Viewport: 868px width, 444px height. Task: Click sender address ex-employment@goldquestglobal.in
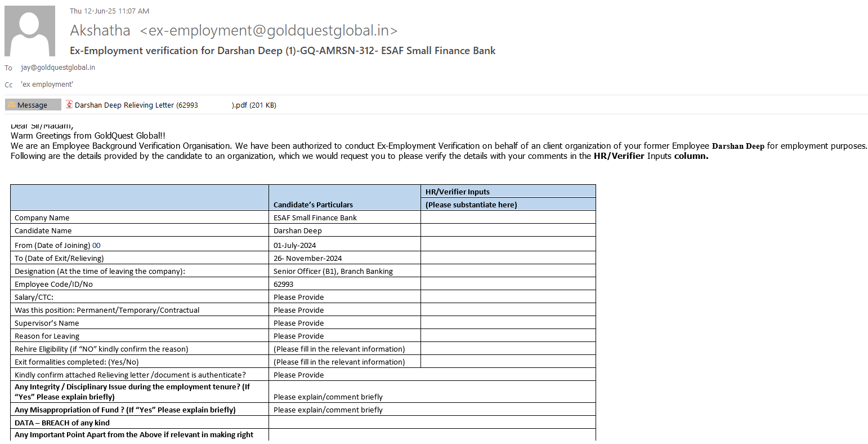coord(269,30)
